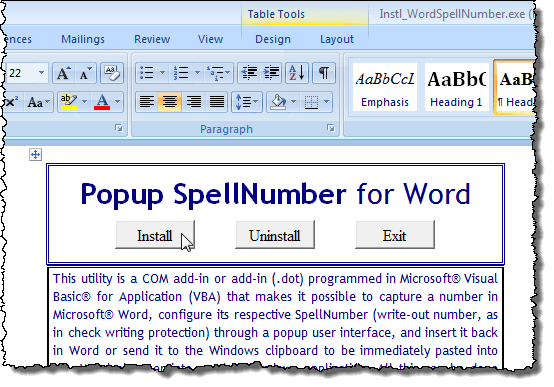Expand the Numbering dropdown arrow
The image size is (554, 387).
tap(197, 73)
